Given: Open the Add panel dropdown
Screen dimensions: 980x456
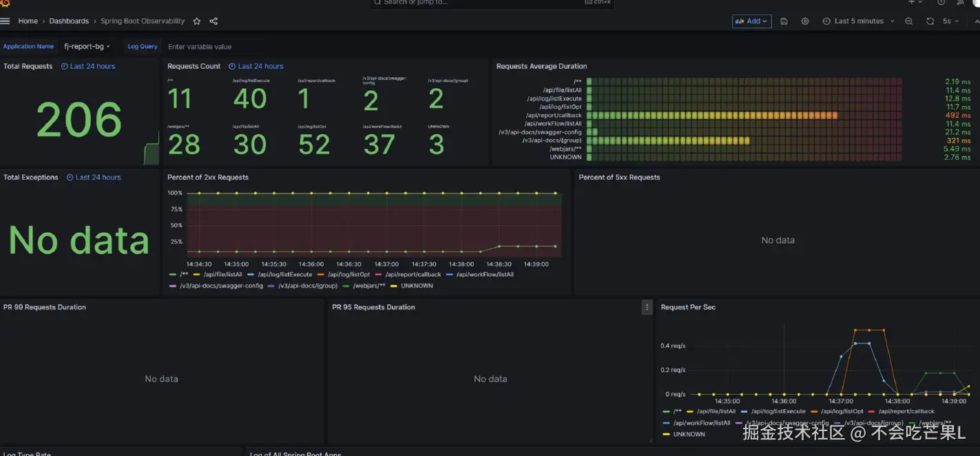Looking at the screenshot, I should coord(751,21).
